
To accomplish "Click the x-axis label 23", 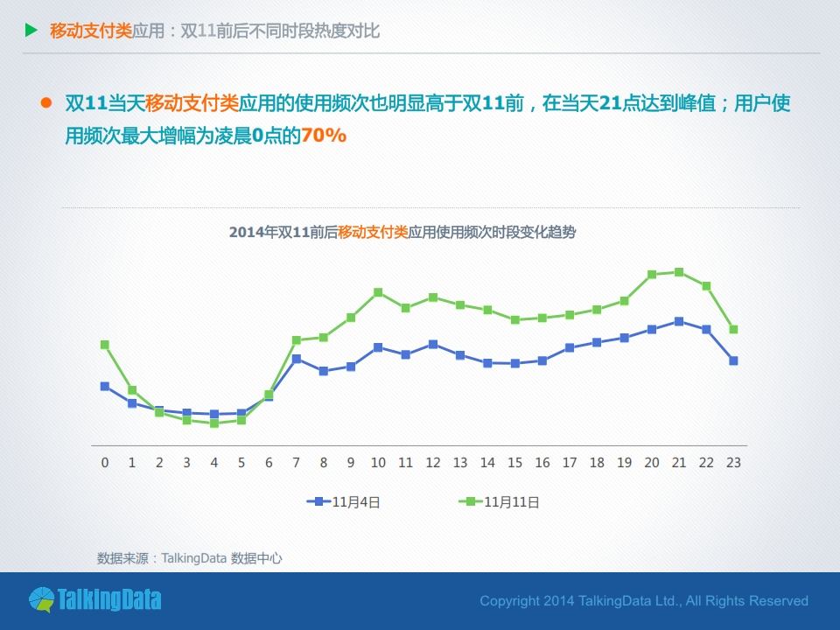I will pyautogui.click(x=733, y=462).
